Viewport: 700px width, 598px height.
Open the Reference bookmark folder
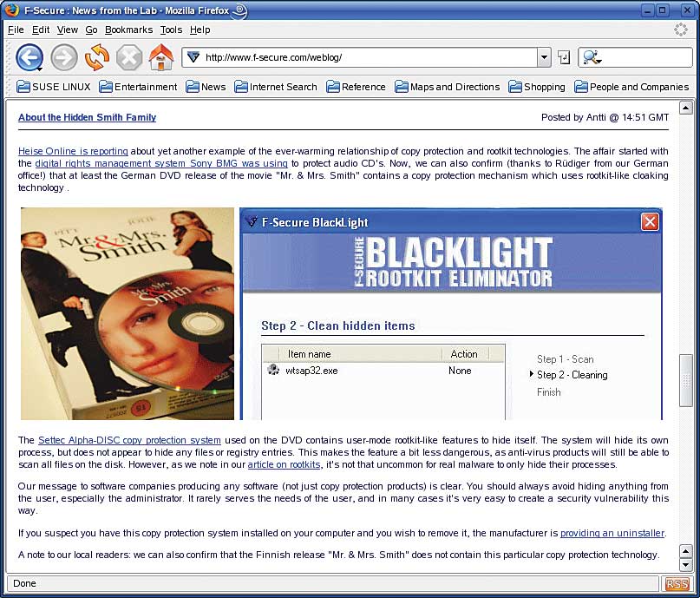point(356,87)
